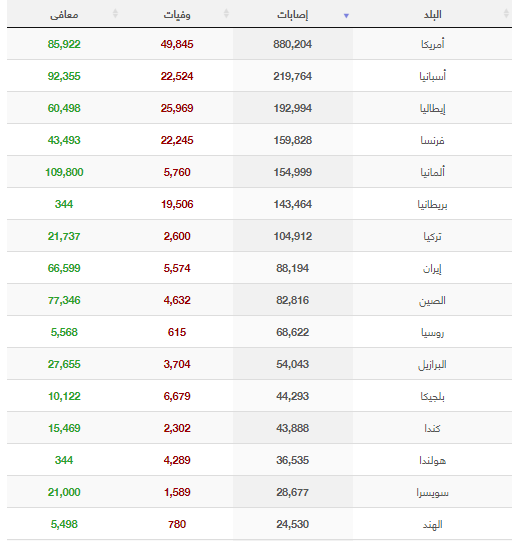This screenshot has width=512, height=541.
Task: Select the البرازيل country name
Action: tap(432, 365)
